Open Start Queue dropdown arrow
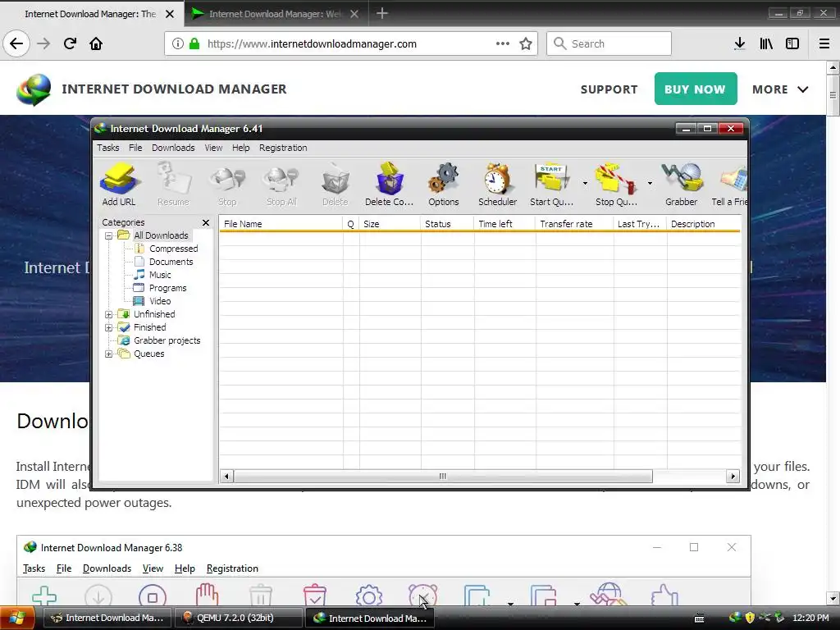 coord(584,183)
